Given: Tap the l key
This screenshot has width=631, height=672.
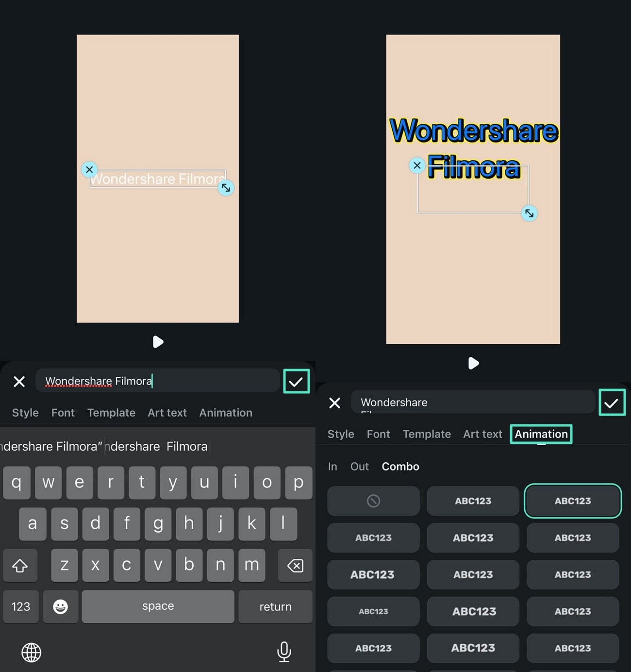Looking at the screenshot, I should pos(283,524).
